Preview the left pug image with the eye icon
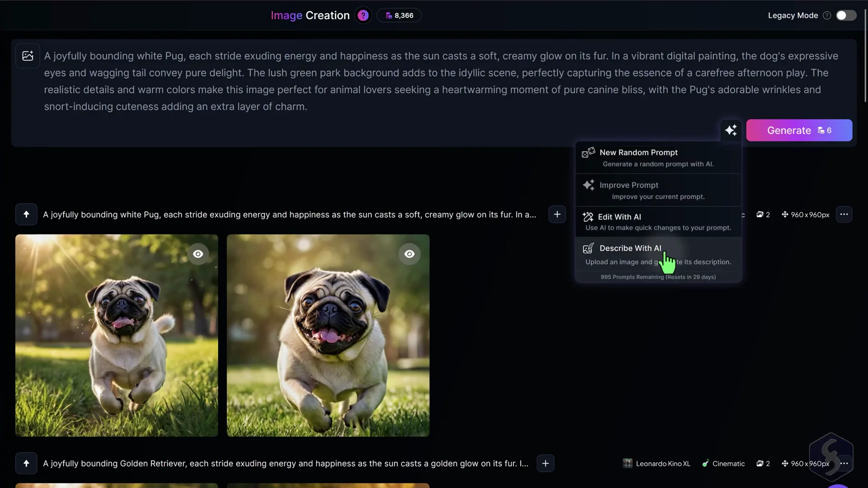 [198, 254]
